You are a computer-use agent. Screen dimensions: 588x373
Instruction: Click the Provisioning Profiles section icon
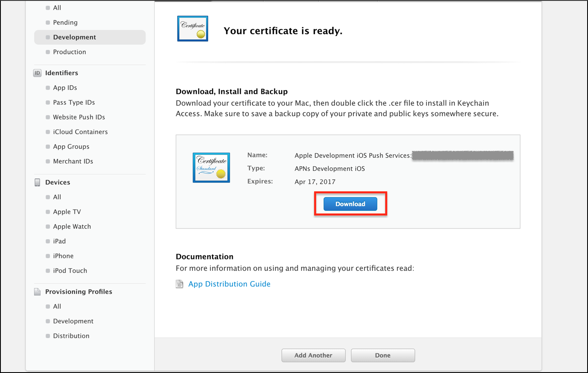(x=37, y=292)
